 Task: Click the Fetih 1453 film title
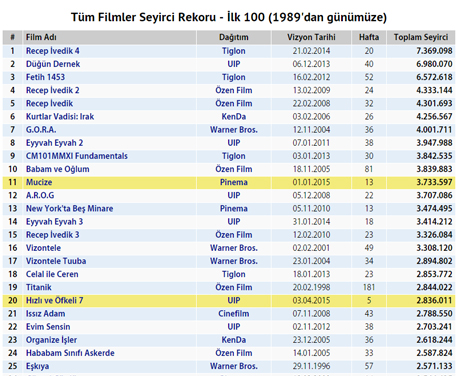[45, 77]
